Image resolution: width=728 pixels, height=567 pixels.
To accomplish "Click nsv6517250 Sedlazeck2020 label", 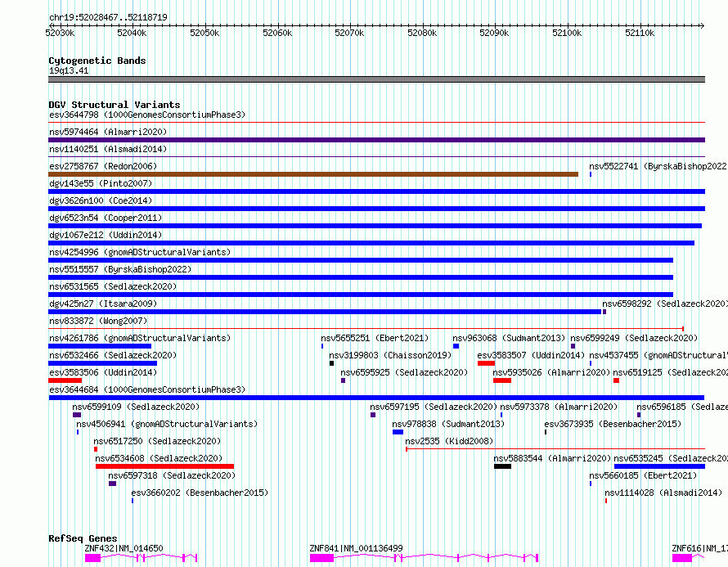I will click(x=157, y=441).
